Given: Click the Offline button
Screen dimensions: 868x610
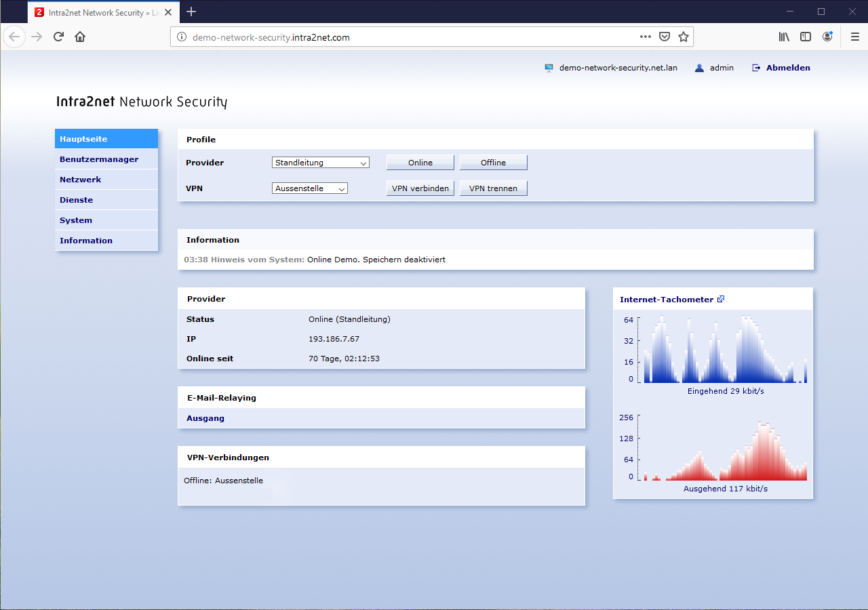Looking at the screenshot, I should [x=494, y=163].
